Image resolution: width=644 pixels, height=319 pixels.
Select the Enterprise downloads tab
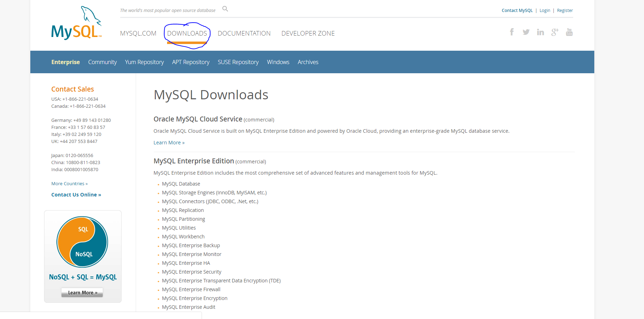coord(66,62)
